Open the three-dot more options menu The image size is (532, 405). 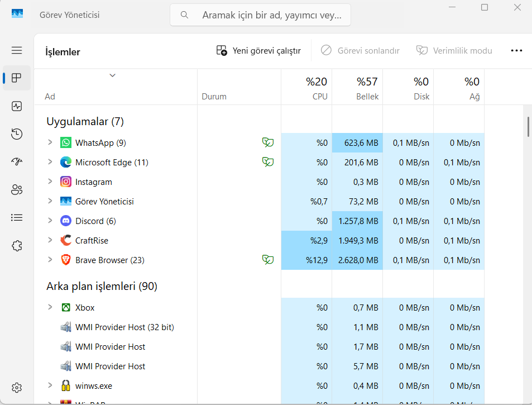click(x=516, y=51)
